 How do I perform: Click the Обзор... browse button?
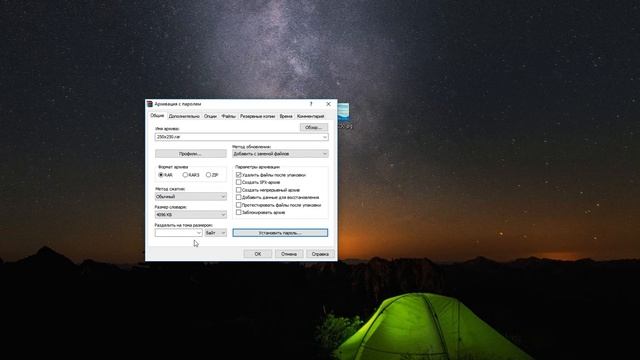(x=313, y=127)
